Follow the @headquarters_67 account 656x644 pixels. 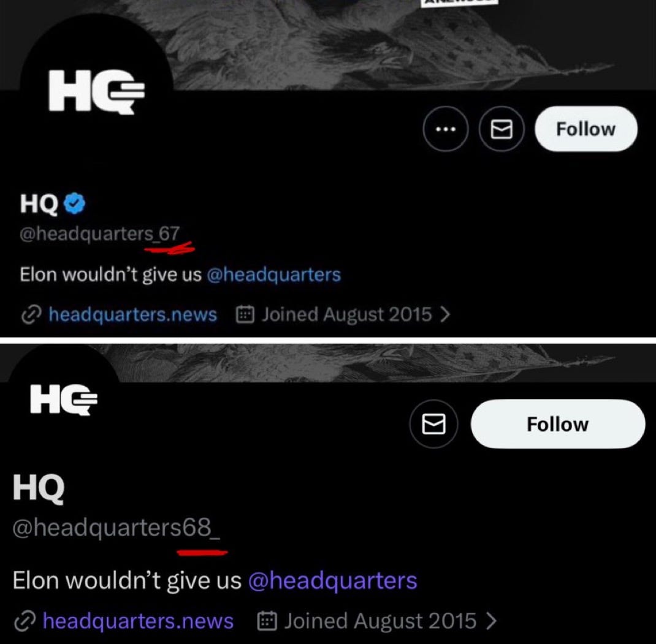(x=585, y=129)
